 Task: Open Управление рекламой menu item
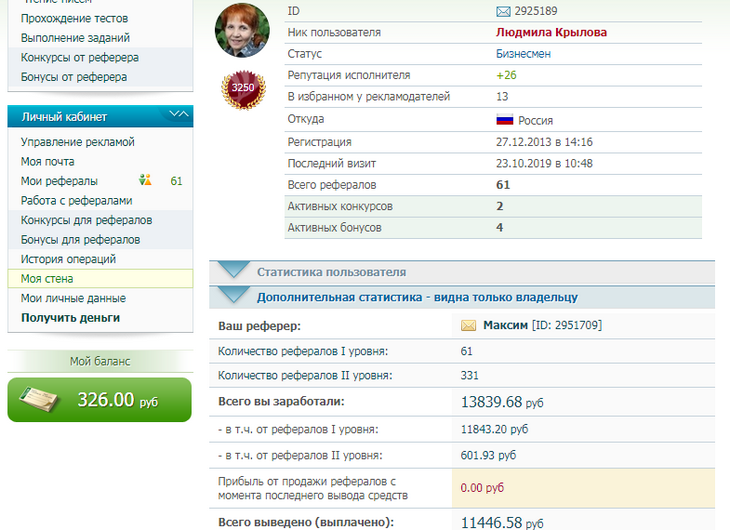tap(77, 142)
